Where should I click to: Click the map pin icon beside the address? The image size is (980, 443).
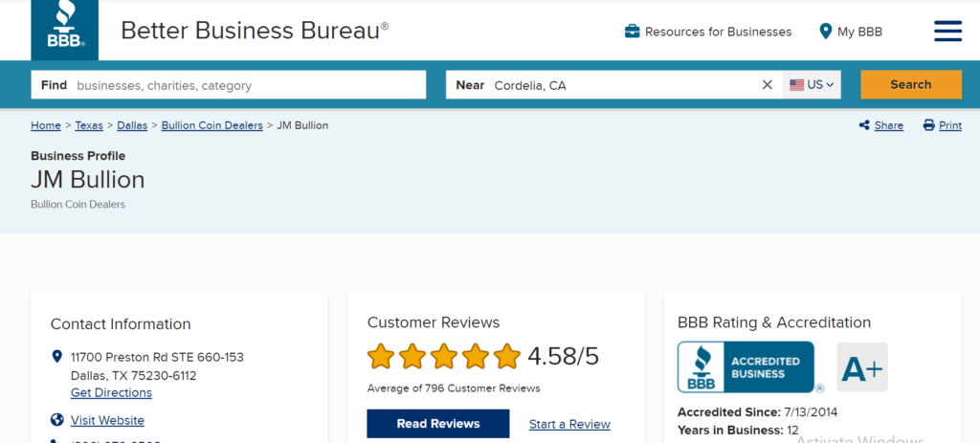pos(56,357)
